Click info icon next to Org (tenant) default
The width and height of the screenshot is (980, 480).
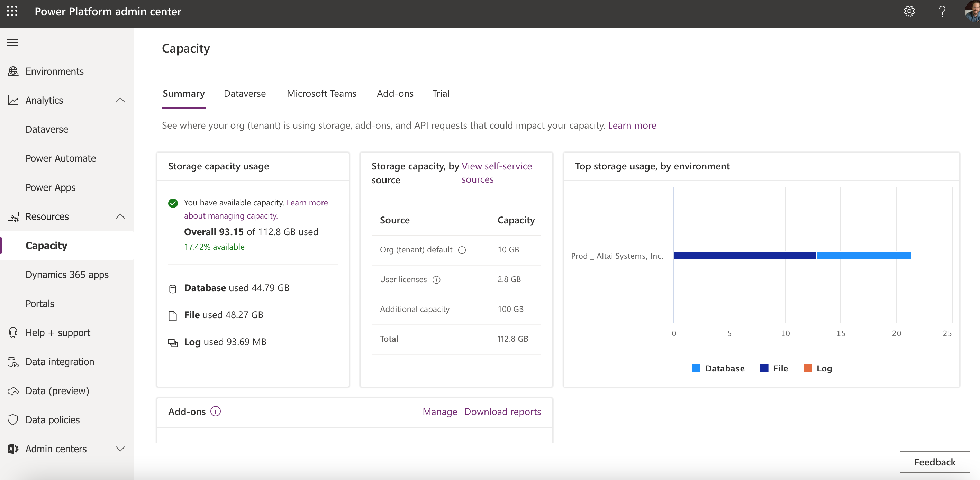tap(462, 250)
